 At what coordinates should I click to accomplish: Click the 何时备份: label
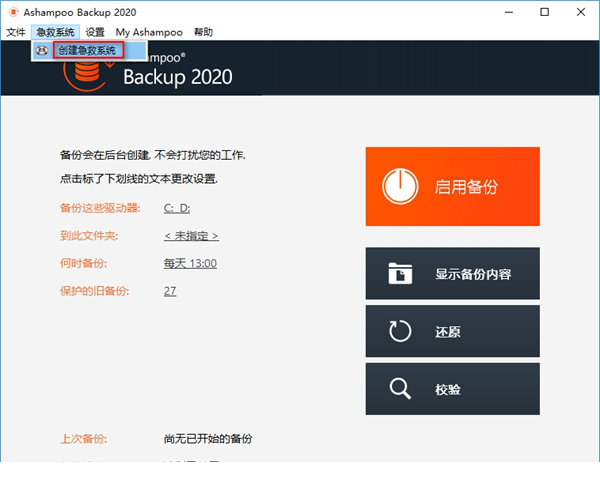(83, 263)
